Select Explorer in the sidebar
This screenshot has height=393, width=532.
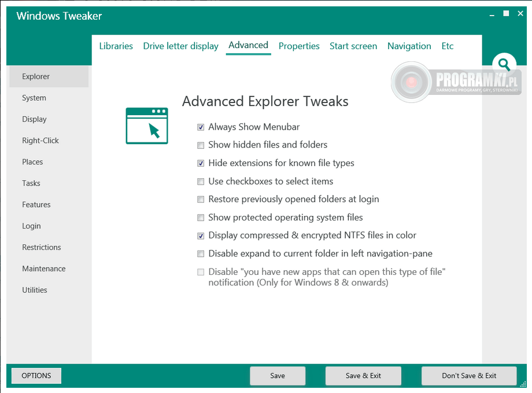(x=49, y=76)
